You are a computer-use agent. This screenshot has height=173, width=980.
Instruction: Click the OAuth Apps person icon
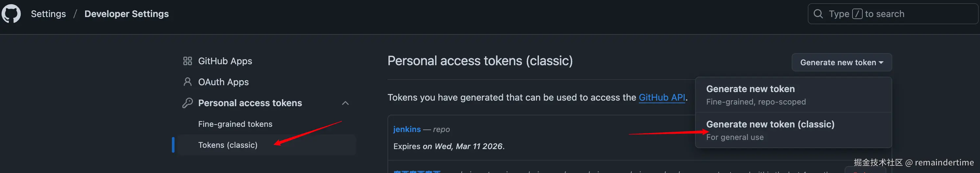[x=187, y=82]
